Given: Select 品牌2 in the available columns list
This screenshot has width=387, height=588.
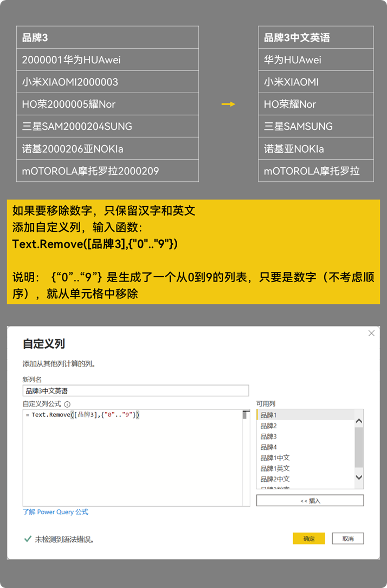Looking at the screenshot, I should (305, 426).
